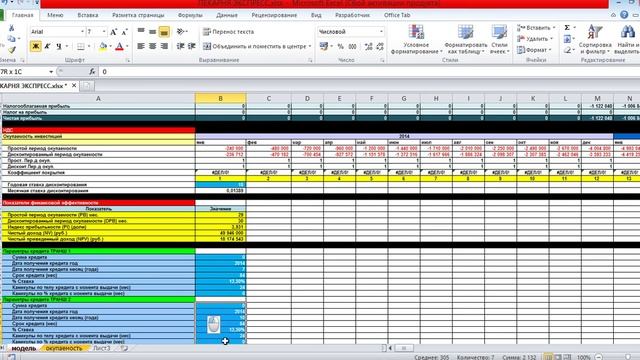
Task: Open the Формулы ribbon tab
Action: (190, 15)
